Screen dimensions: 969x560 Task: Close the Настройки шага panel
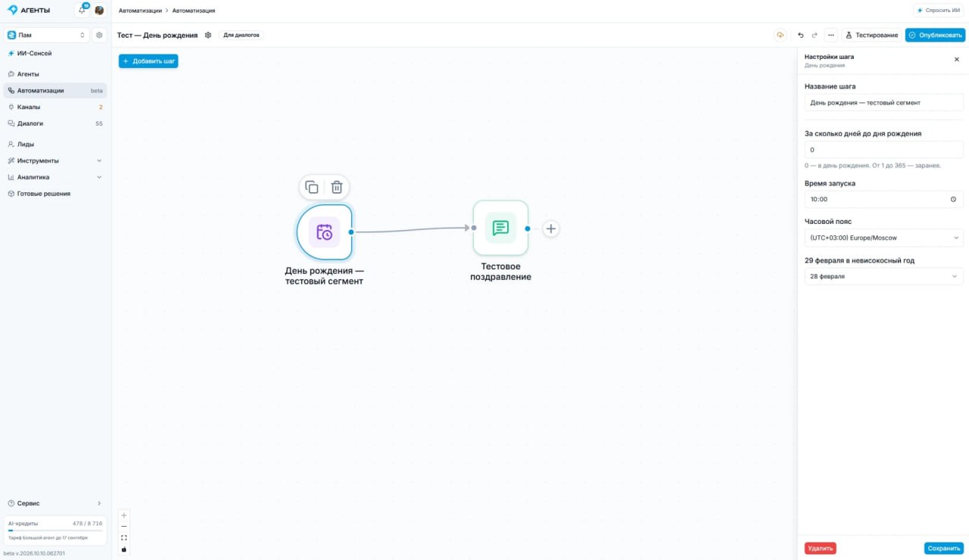pyautogui.click(x=956, y=60)
